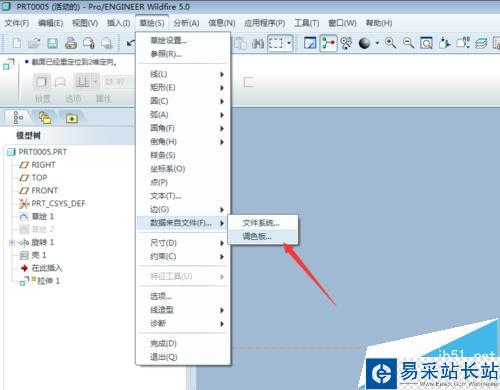
Task: Expand the 约束(C) submenu
Action: tap(183, 257)
